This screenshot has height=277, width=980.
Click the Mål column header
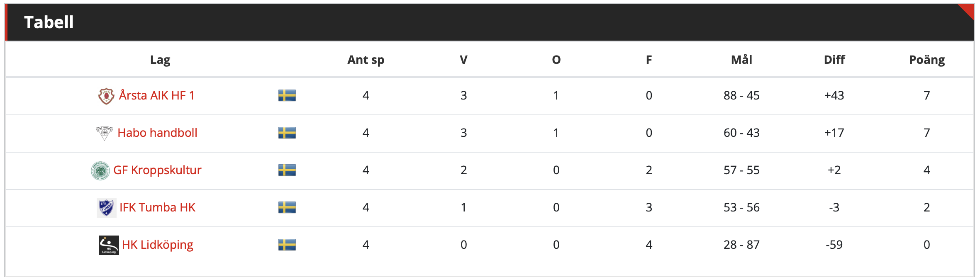[x=741, y=59]
